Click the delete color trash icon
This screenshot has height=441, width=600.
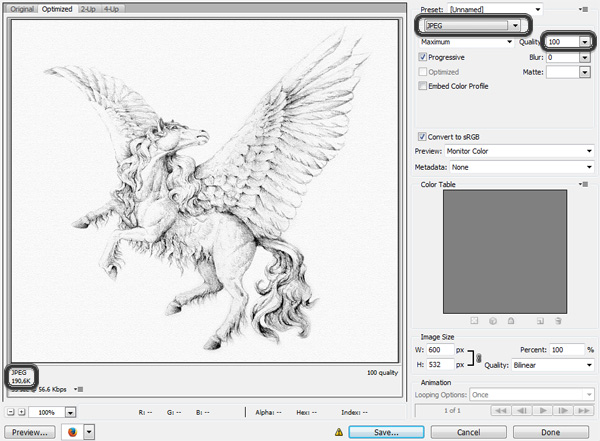[x=557, y=321]
